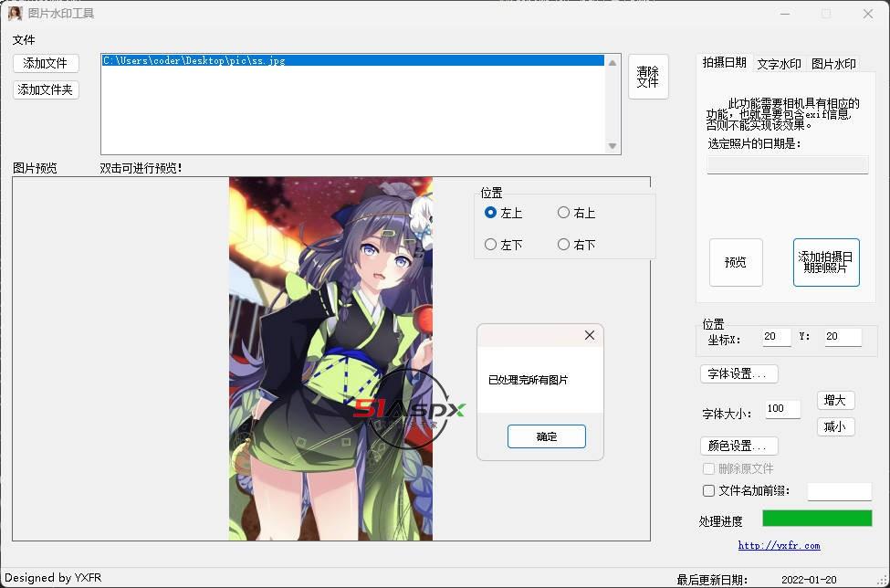
Task: Click the 添加文件 button
Action: pyautogui.click(x=46, y=64)
